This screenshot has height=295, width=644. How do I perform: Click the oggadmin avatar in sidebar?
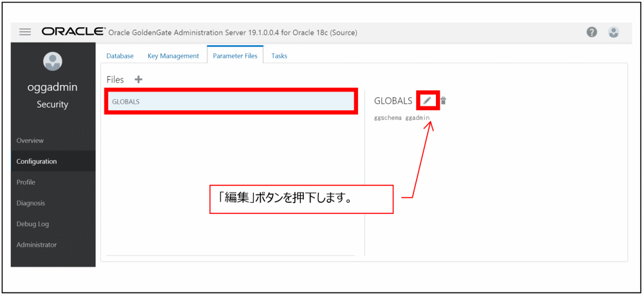click(53, 62)
